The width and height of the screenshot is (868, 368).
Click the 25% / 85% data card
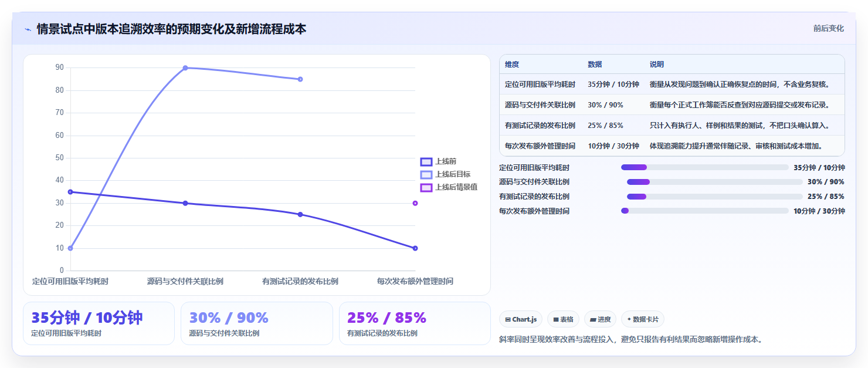click(415, 323)
